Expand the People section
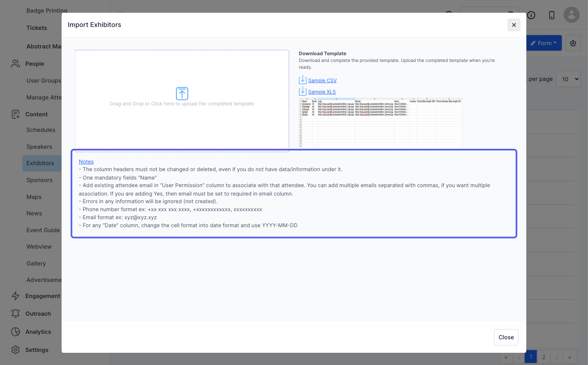Viewport: 588px width, 365px height. (x=35, y=64)
